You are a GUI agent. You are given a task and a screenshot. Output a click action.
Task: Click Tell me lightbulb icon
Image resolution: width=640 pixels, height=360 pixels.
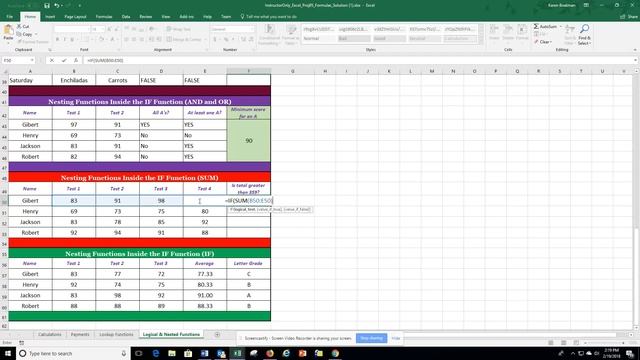pos(242,17)
